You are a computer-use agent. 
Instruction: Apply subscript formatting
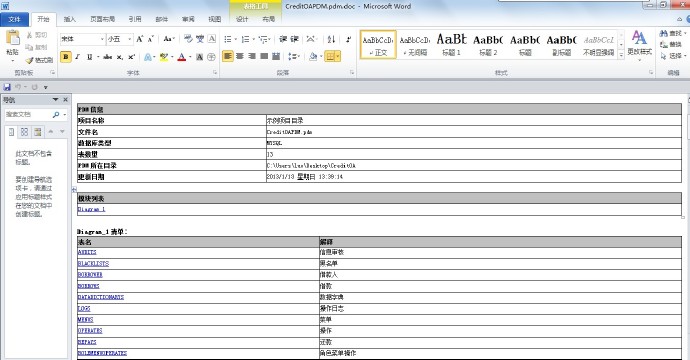pos(120,57)
